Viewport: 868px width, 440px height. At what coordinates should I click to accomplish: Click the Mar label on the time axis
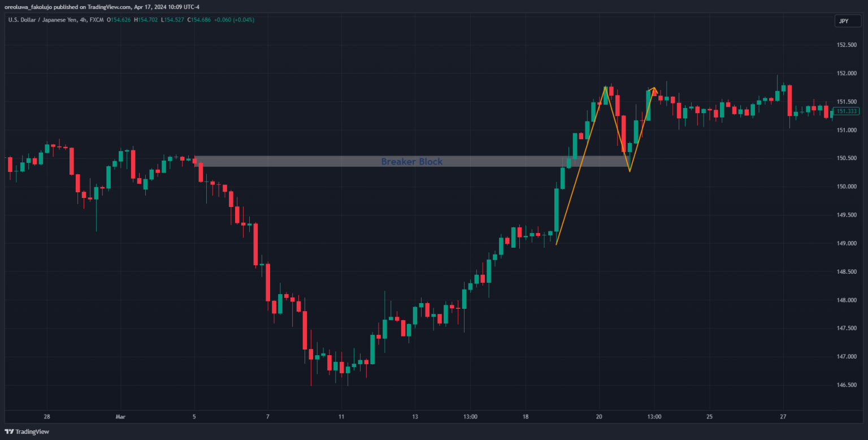(x=120, y=417)
